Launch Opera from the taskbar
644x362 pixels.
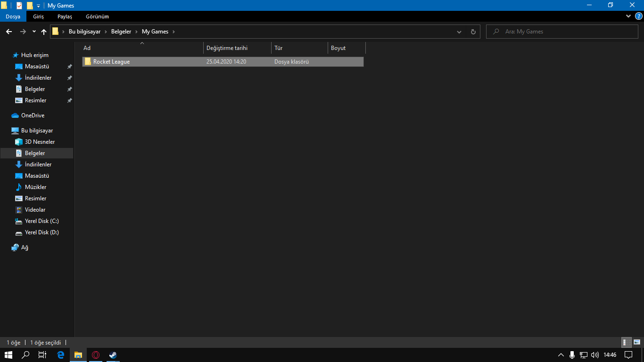point(96,355)
